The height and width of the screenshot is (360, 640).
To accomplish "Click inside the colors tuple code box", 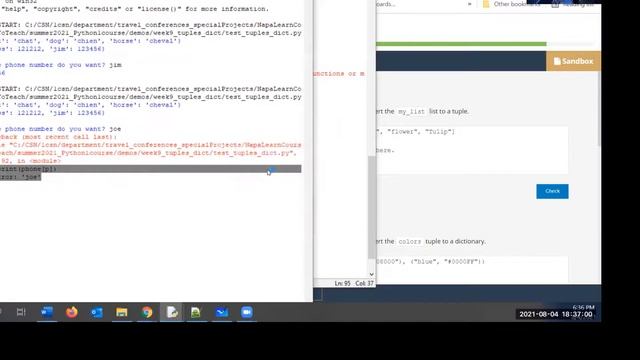I will tap(472, 269).
